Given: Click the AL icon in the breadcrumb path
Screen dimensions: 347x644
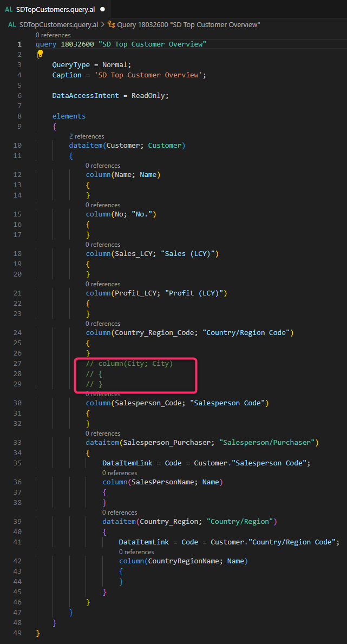Looking at the screenshot, I should 12,24.
